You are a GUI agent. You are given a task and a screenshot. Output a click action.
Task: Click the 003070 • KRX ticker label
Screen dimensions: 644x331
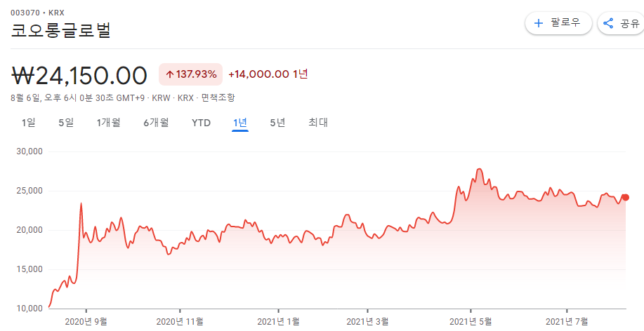click(37, 13)
